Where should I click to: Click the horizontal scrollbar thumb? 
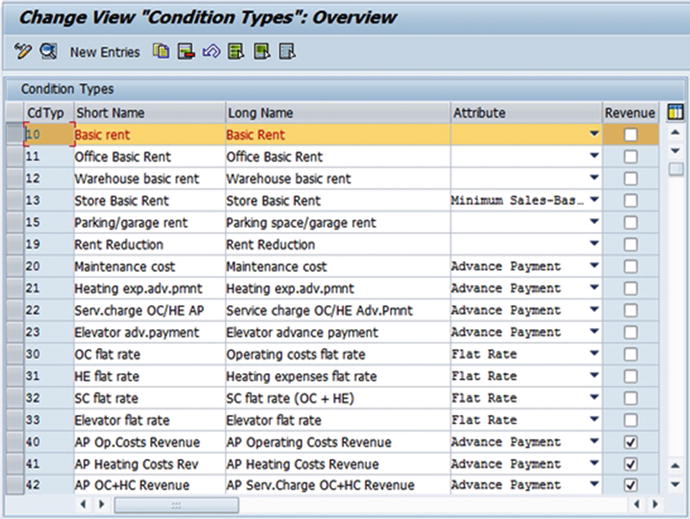point(176,506)
